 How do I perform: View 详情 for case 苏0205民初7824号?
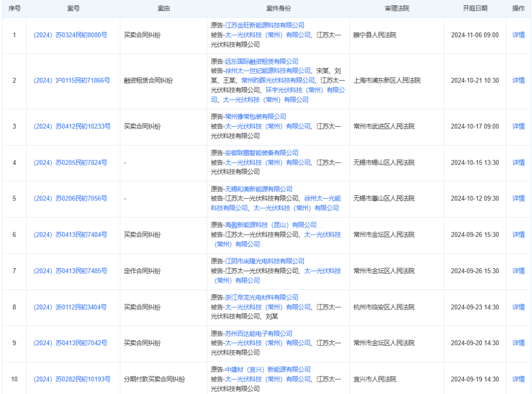[518, 163]
